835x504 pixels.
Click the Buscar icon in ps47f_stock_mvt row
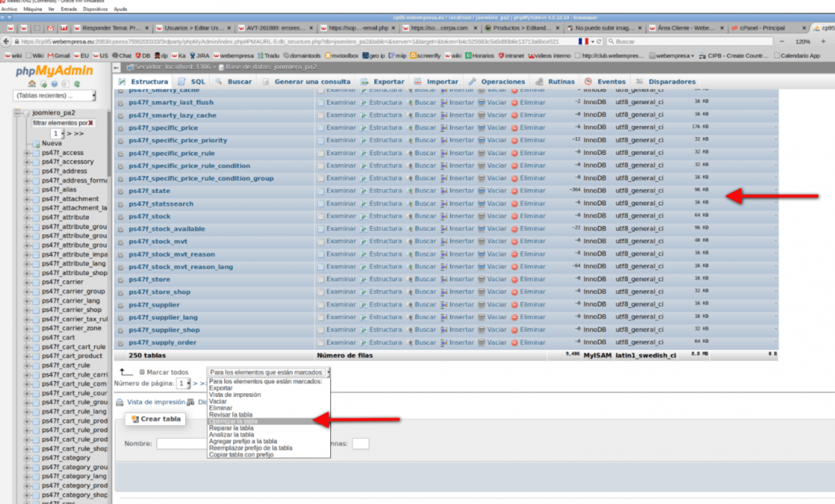[410, 241]
